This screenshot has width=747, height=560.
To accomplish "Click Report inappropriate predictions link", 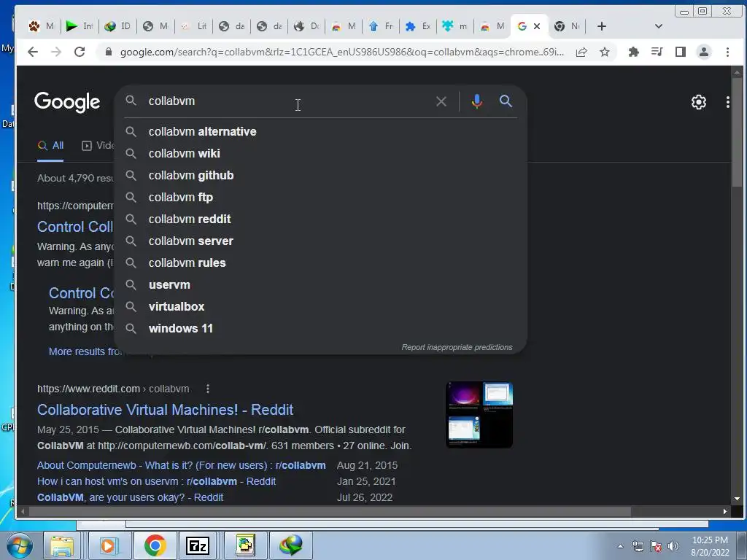I will pyautogui.click(x=457, y=347).
